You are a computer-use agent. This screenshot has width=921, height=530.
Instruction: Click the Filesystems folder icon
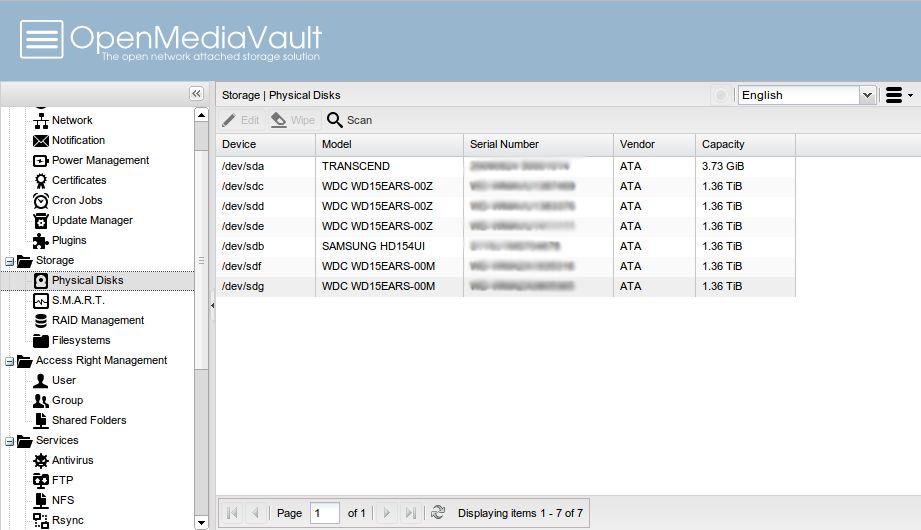tap(41, 340)
